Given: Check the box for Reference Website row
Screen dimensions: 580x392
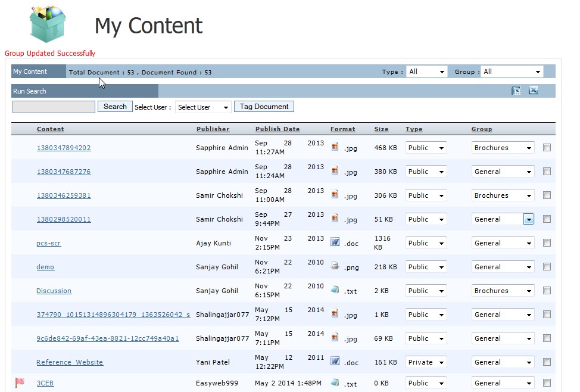Looking at the screenshot, I should pos(547,362).
